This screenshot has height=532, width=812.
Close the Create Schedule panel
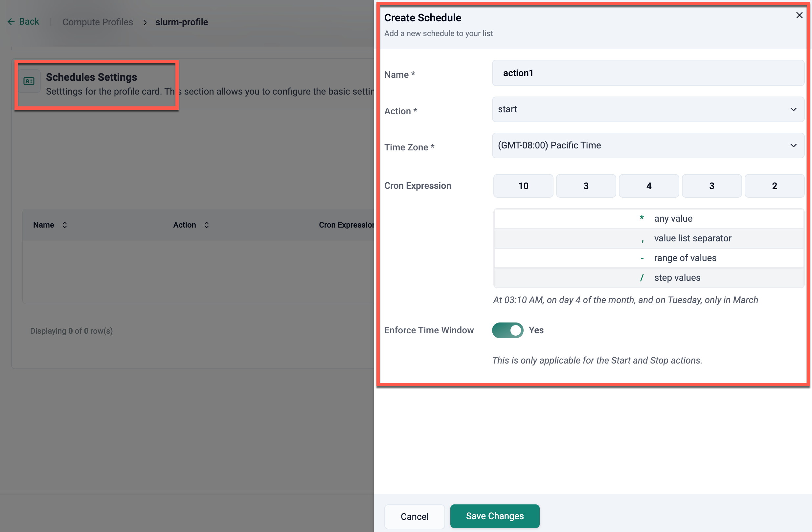pyautogui.click(x=799, y=15)
